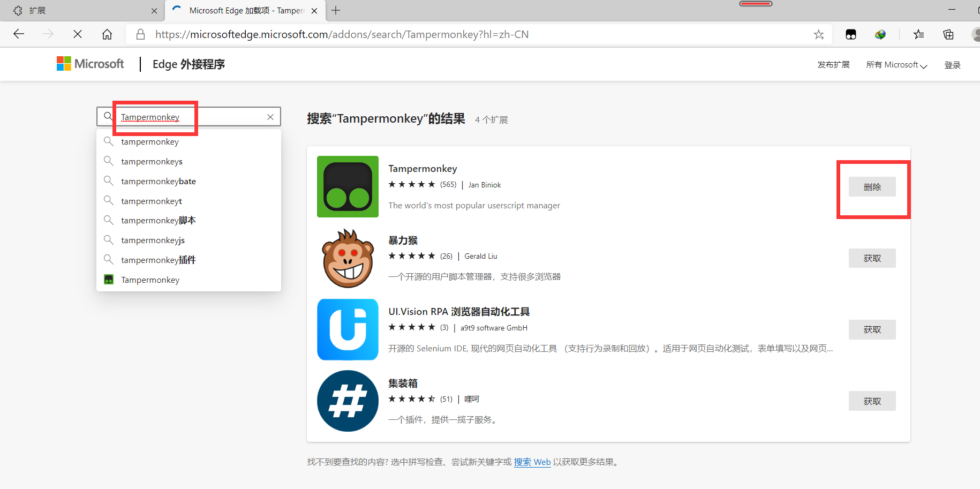Click 集装箱 author name 哩呵
Image resolution: width=980 pixels, height=489 pixels.
(x=472, y=399)
